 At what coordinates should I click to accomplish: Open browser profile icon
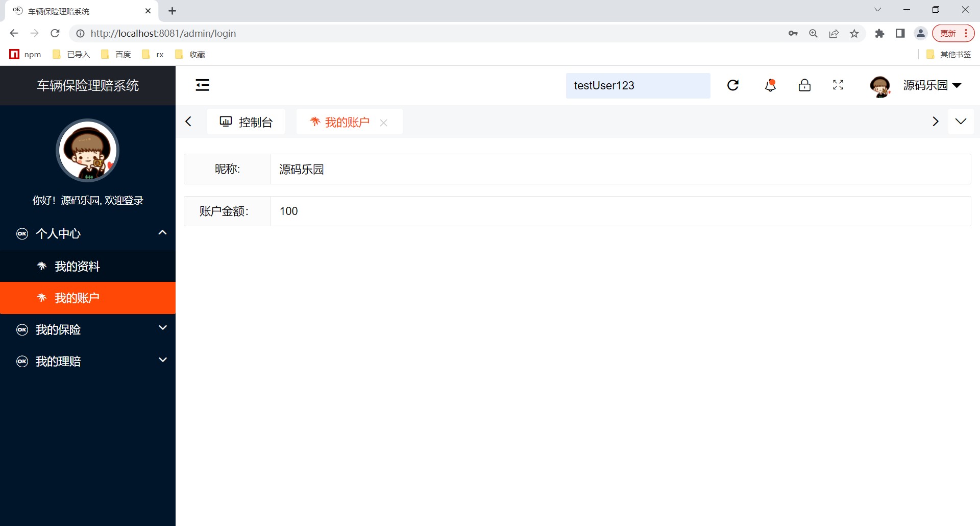coord(921,33)
